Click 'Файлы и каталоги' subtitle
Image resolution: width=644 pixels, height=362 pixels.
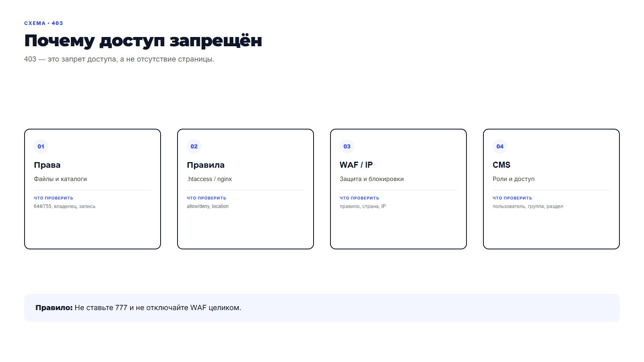pyautogui.click(x=60, y=179)
